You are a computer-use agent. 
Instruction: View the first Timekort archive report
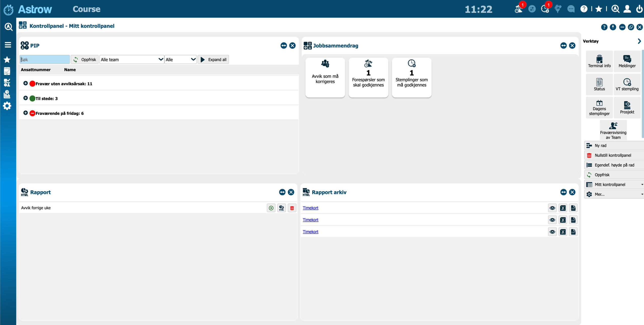click(552, 208)
